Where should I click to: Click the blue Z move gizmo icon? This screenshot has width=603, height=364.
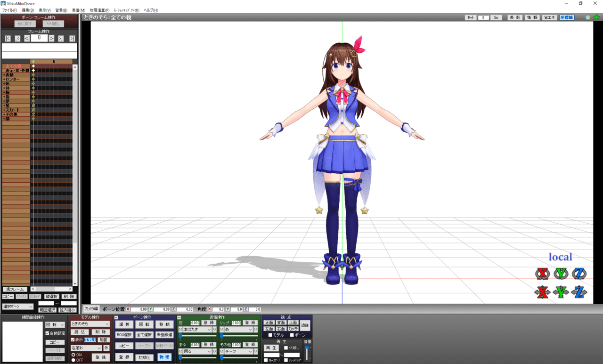pos(579,292)
